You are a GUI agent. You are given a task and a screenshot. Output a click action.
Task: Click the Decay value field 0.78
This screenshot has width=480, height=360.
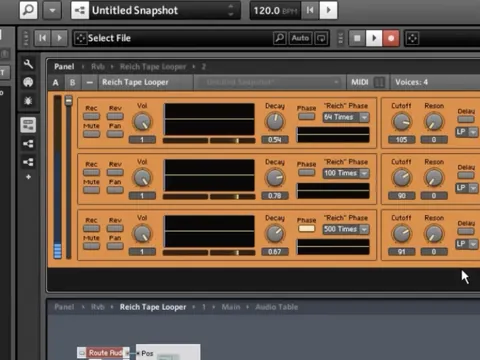click(x=275, y=196)
